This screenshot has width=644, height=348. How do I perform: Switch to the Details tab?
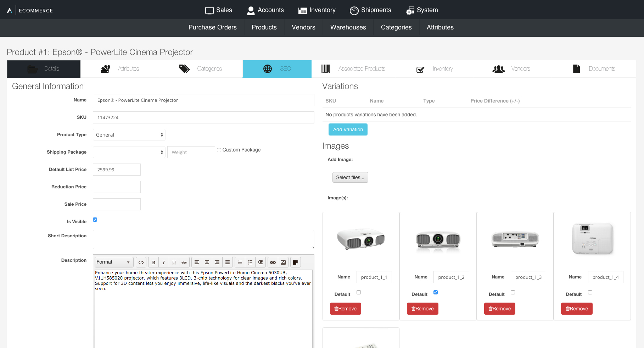tap(44, 69)
